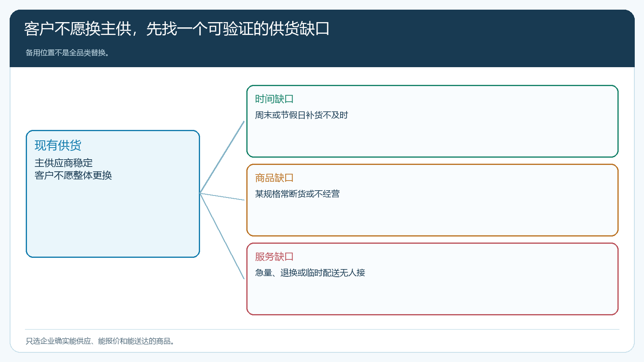Image resolution: width=644 pixels, height=362 pixels.
Task: Click the 服务缺口 card heading
Action: click(274, 257)
